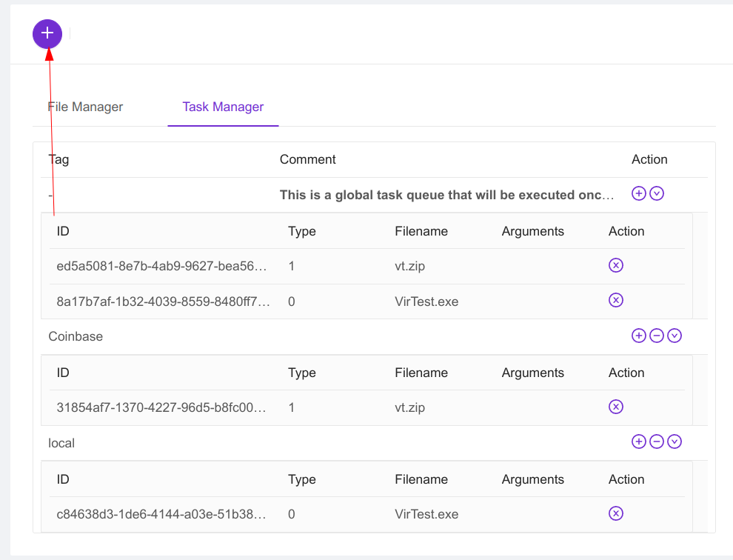Screen dimensions: 733x560
Task: Add a task to local tag
Action: pyautogui.click(x=638, y=442)
